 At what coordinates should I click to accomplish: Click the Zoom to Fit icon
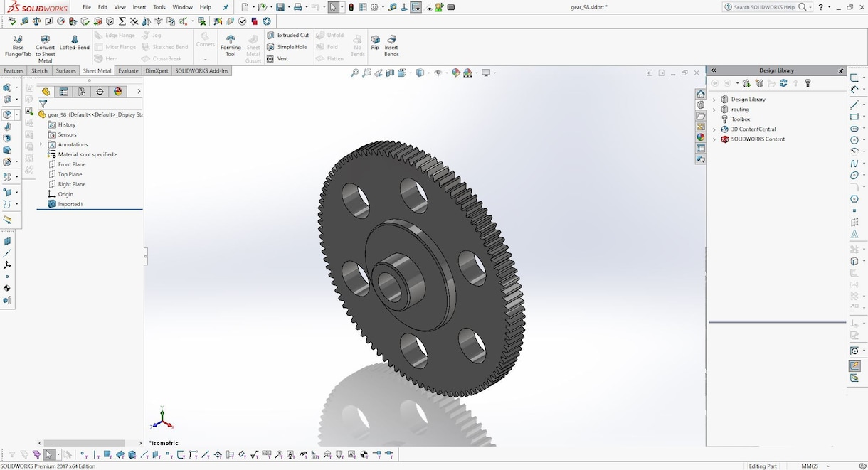tap(355, 73)
